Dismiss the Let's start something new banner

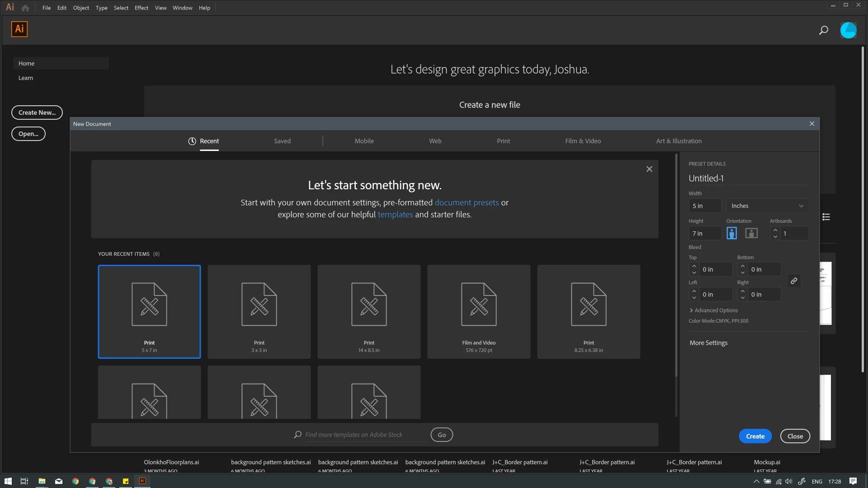click(x=649, y=169)
